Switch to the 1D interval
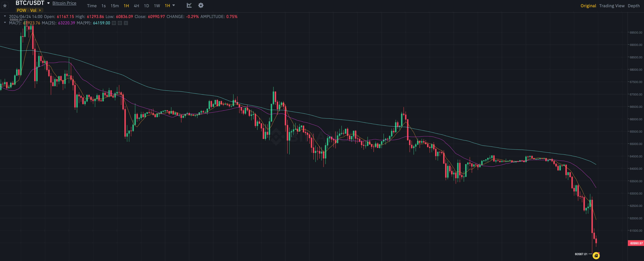 (146, 6)
